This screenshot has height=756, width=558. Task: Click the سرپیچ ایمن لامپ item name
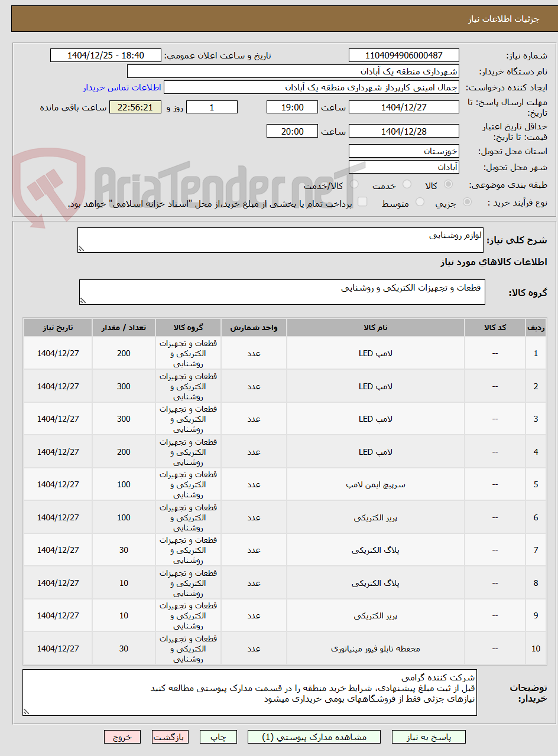pyautogui.click(x=375, y=485)
